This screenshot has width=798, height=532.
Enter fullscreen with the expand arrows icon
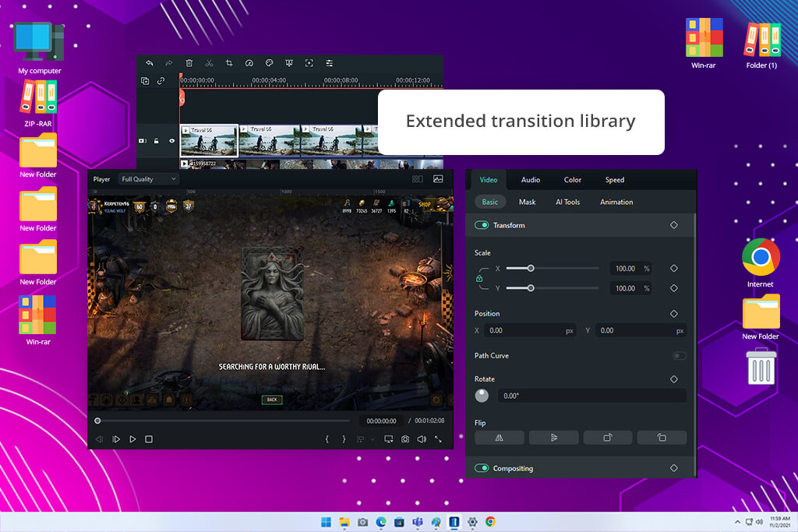(438, 439)
